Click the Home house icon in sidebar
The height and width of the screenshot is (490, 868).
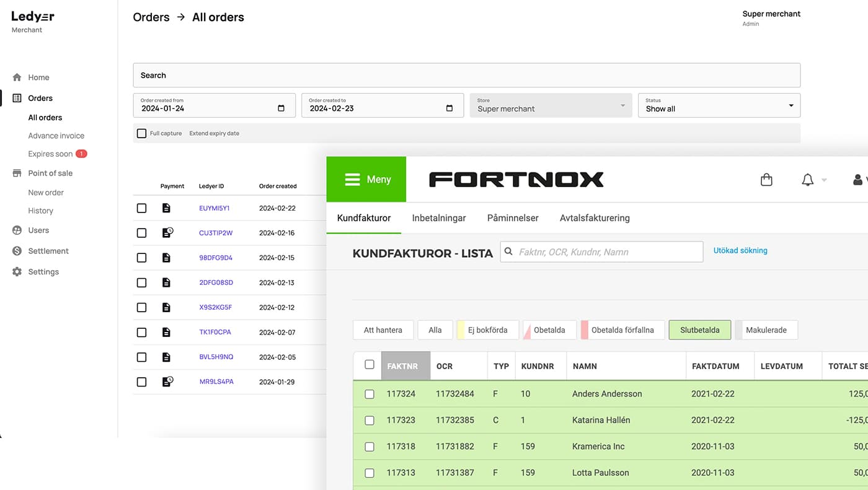coord(17,77)
